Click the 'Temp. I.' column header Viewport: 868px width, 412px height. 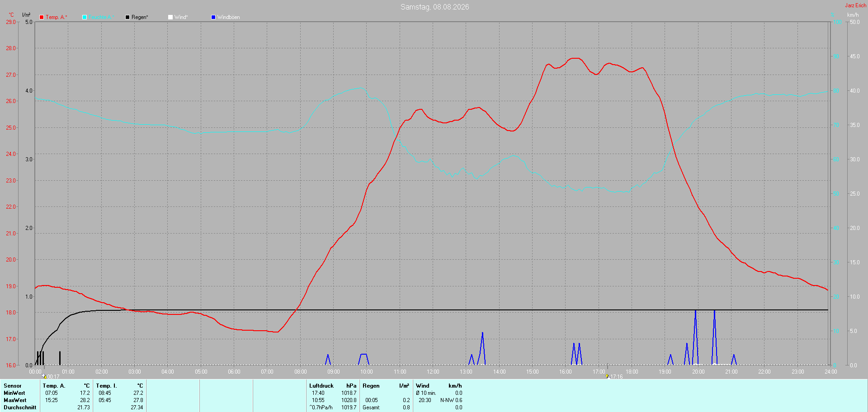click(x=107, y=386)
